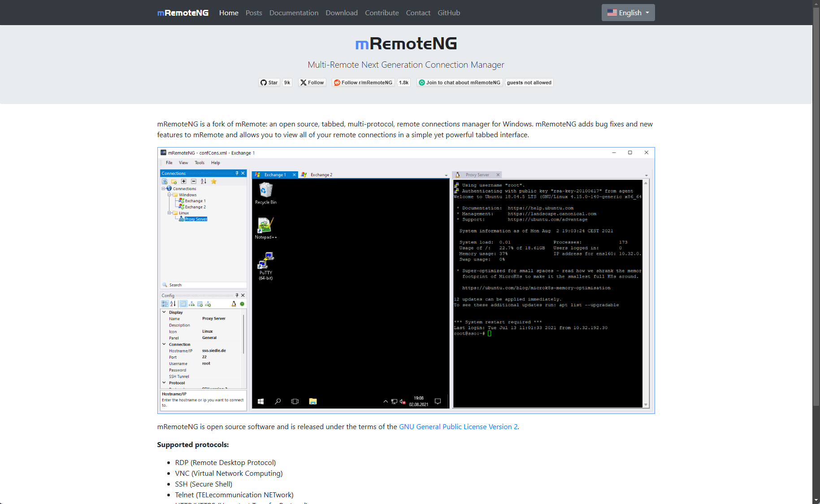Image resolution: width=820 pixels, height=504 pixels.
Task: Open the Documentation nav item
Action: coord(294,13)
